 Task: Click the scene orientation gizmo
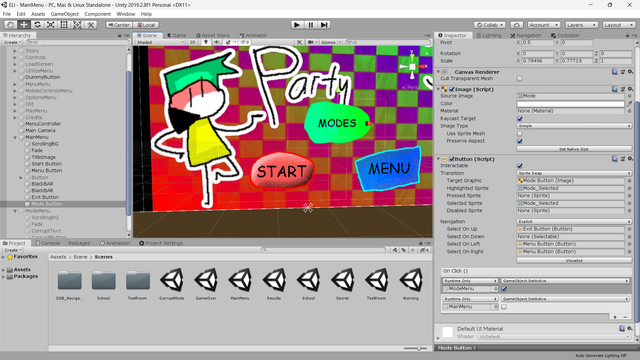[x=412, y=66]
